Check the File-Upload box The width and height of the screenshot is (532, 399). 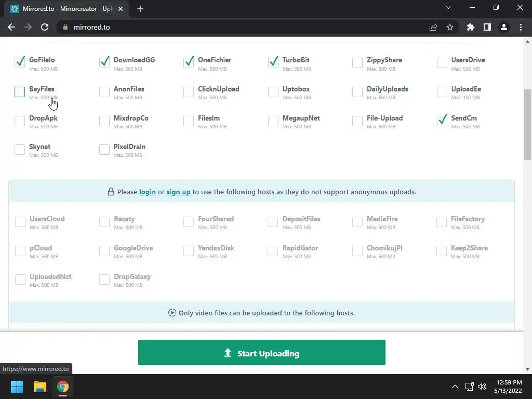pyautogui.click(x=357, y=121)
